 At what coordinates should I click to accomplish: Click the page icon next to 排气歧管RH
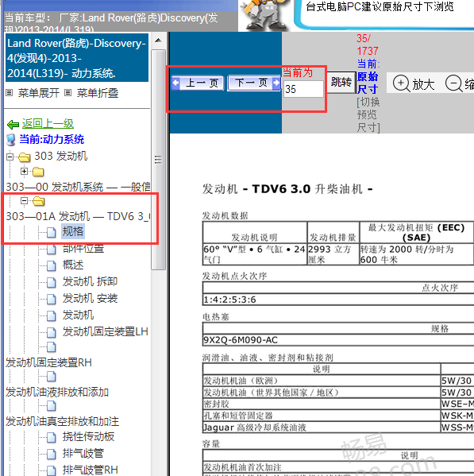click(52, 470)
